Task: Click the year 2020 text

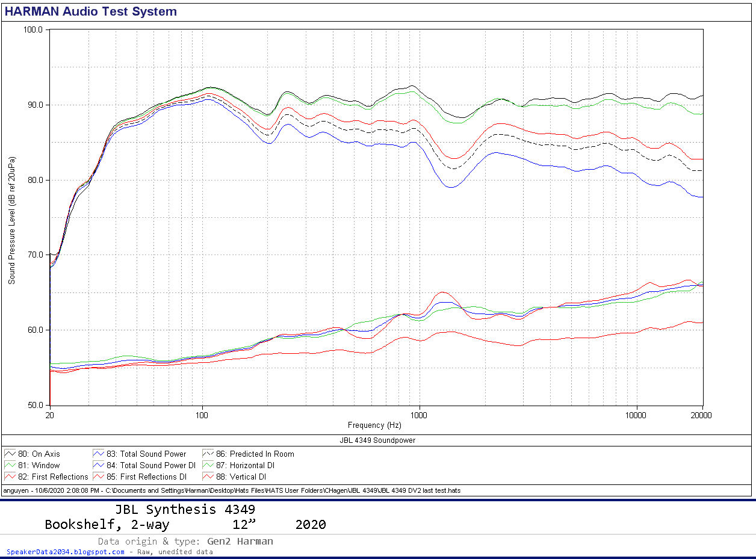Action: point(311,525)
